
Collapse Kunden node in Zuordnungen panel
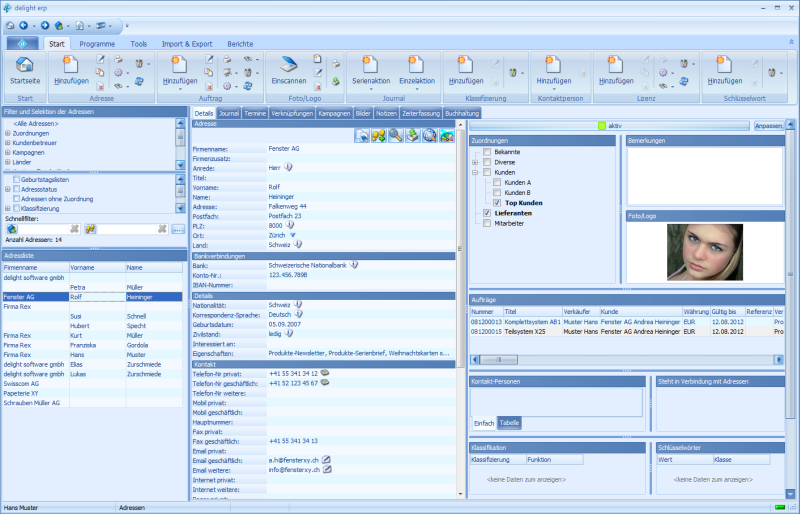click(x=475, y=173)
